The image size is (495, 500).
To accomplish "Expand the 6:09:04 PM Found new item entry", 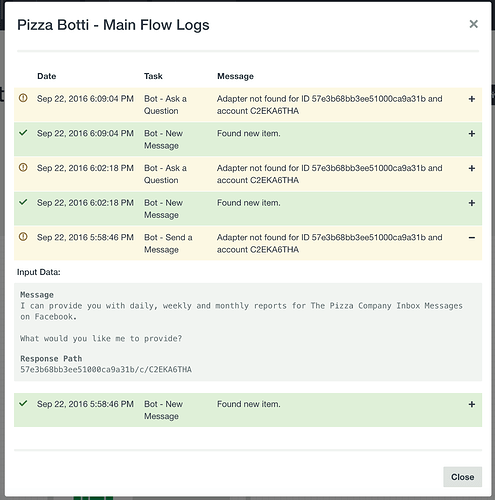I will (472, 134).
